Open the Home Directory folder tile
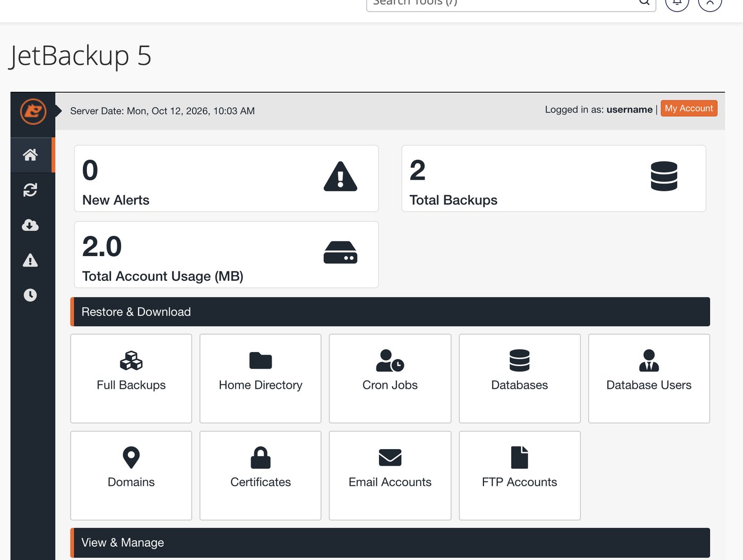The height and width of the screenshot is (560, 743). (x=261, y=379)
